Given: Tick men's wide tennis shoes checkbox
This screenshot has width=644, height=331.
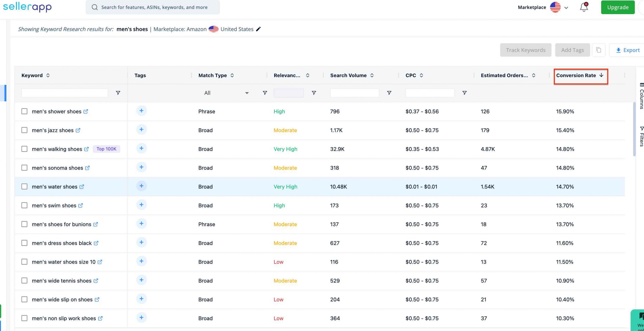Looking at the screenshot, I should click(24, 281).
